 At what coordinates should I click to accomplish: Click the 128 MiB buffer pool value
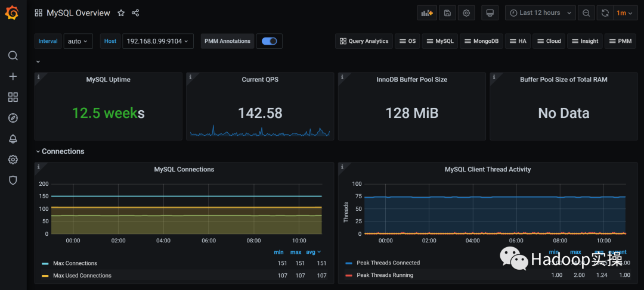point(412,113)
